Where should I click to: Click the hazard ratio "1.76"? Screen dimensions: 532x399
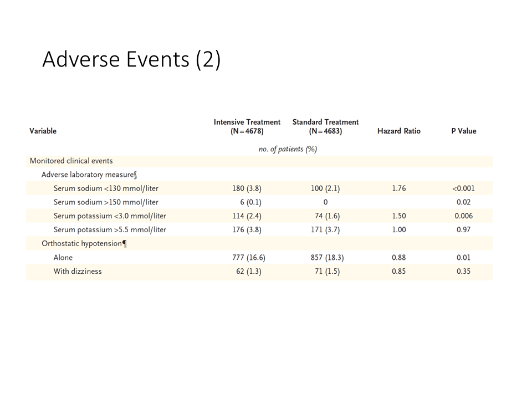click(398, 188)
